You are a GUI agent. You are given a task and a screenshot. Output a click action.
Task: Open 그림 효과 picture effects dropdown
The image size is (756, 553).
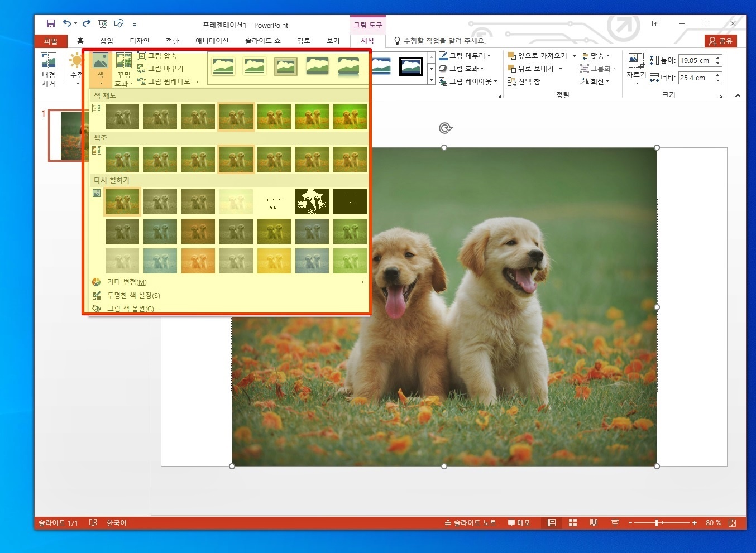point(461,69)
